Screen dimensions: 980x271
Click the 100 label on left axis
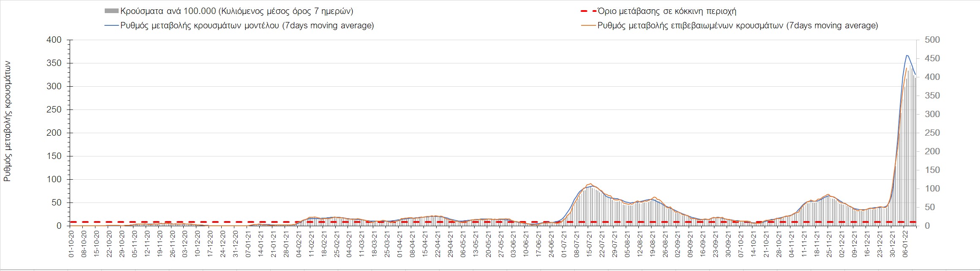click(54, 179)
